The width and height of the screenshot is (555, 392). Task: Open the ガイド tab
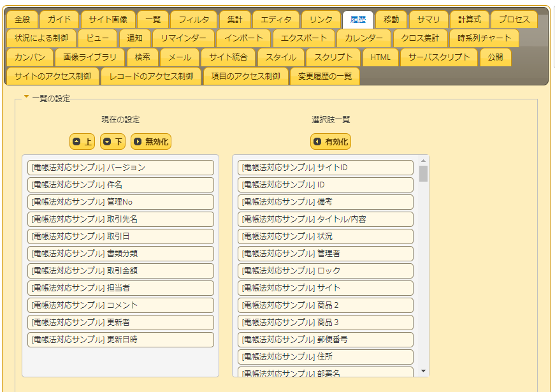pos(59,20)
